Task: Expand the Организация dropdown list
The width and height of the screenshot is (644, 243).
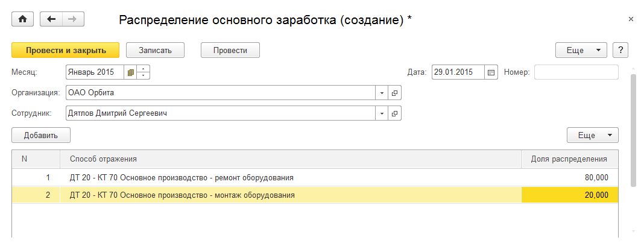Action: coord(382,93)
